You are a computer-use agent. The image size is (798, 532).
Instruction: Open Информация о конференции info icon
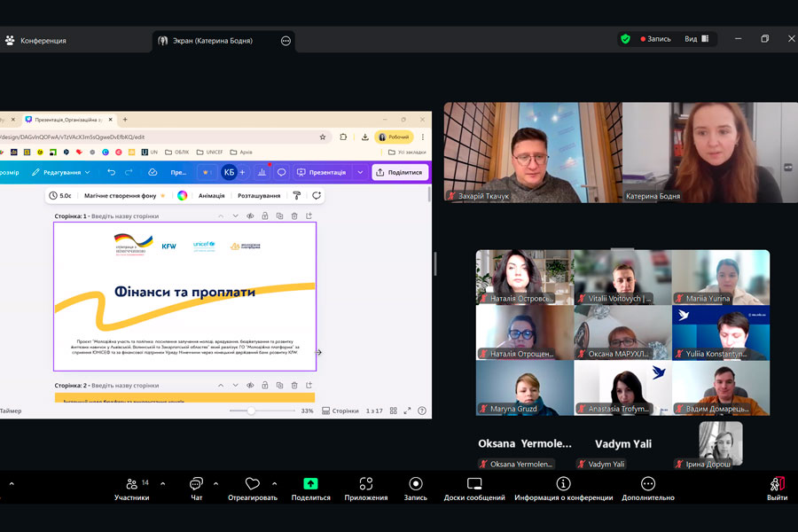pos(563,483)
